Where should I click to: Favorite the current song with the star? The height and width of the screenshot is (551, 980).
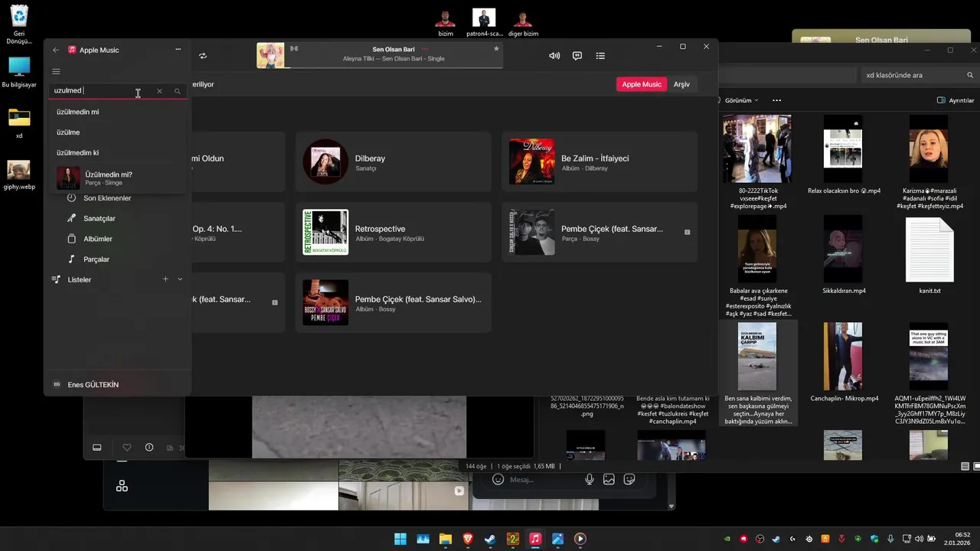pos(496,49)
